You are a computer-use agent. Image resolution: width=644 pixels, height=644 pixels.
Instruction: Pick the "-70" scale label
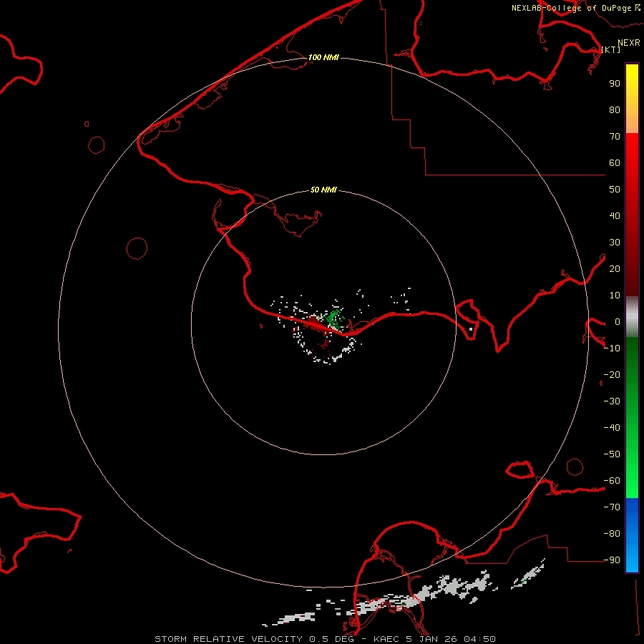[x=612, y=507]
